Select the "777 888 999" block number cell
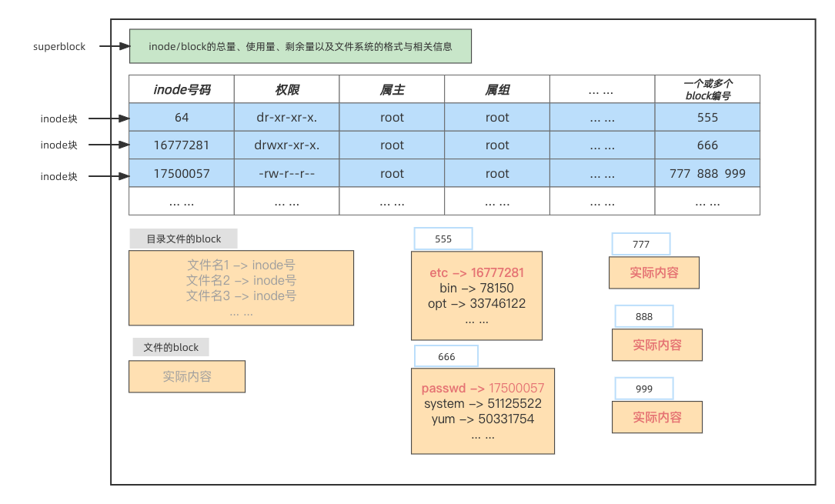The image size is (835, 504). pyautogui.click(x=707, y=173)
